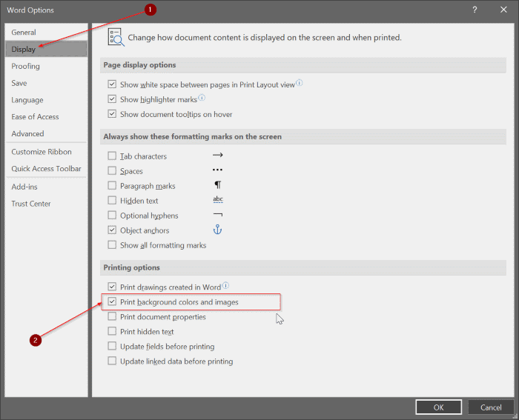
Task: Toggle Show highlighter marks checkbox
Action: click(x=112, y=99)
